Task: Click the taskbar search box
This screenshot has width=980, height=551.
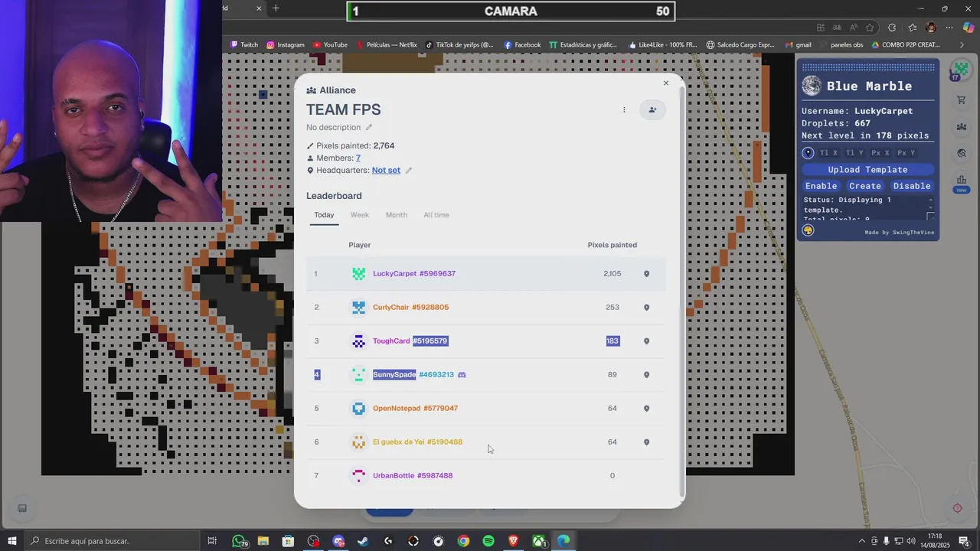Action: pos(112,541)
